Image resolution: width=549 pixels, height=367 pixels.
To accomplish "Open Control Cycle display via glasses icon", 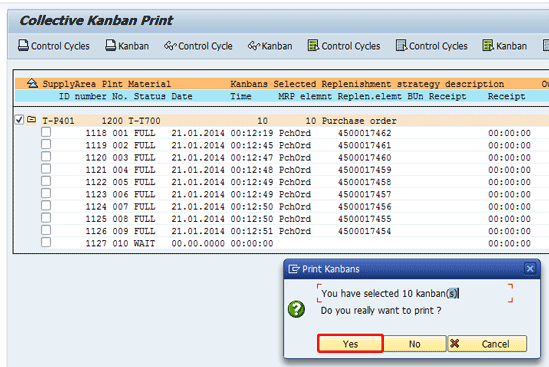I will click(x=170, y=46).
